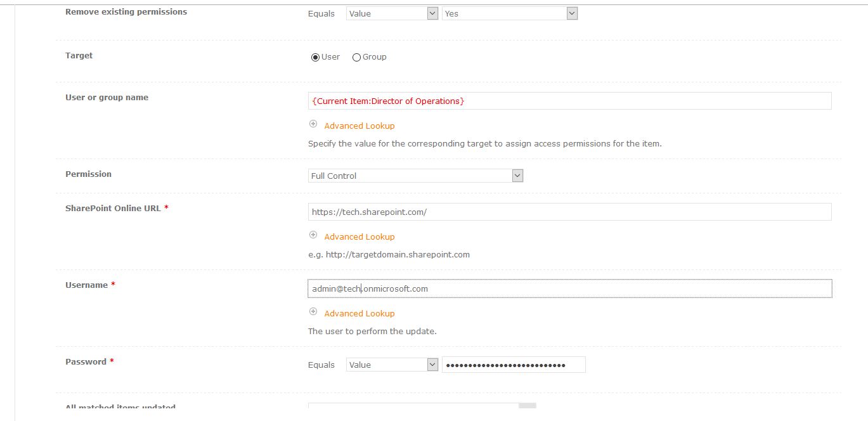Image resolution: width=868 pixels, height=421 pixels.
Task: Click Advanced Lookup below the Username field
Action: (359, 313)
